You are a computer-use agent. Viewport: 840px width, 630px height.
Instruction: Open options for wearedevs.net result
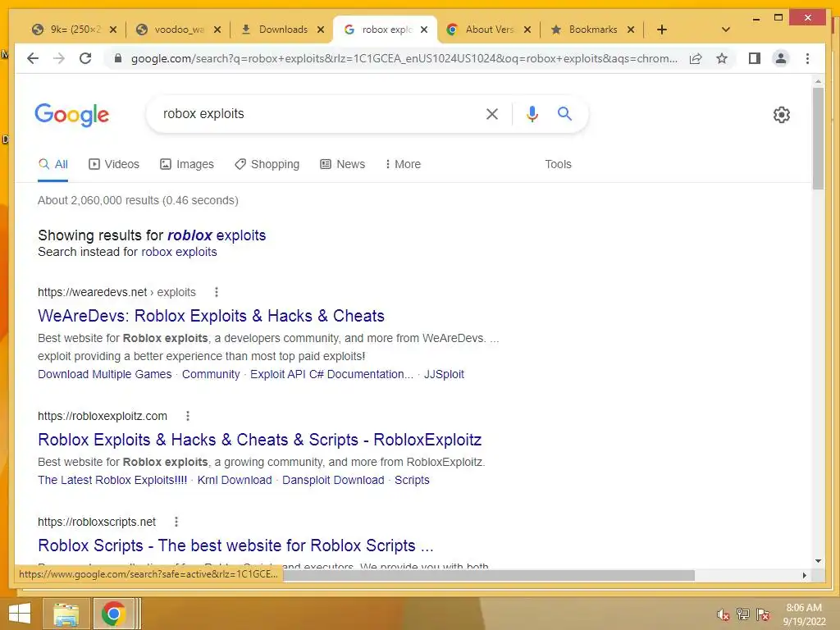217,292
